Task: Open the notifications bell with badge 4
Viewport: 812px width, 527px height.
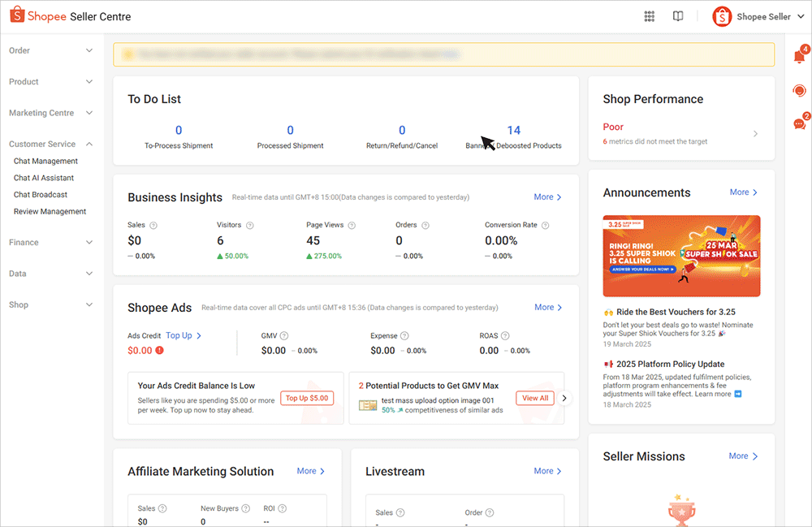Action: (x=800, y=56)
